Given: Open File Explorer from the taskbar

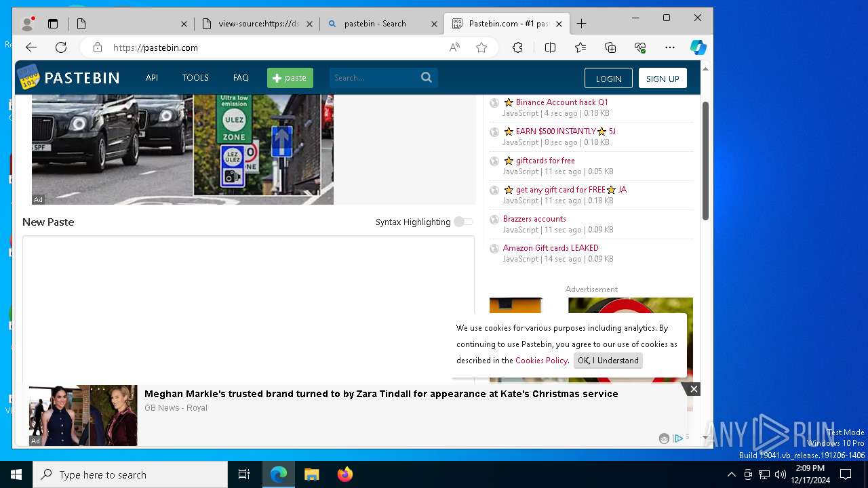Looking at the screenshot, I should tap(311, 474).
